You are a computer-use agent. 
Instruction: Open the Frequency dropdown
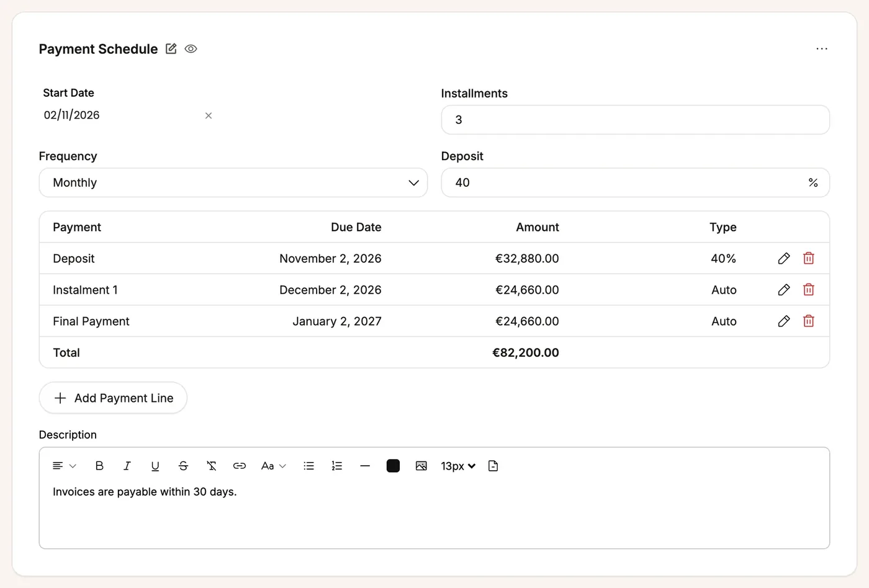pos(233,182)
